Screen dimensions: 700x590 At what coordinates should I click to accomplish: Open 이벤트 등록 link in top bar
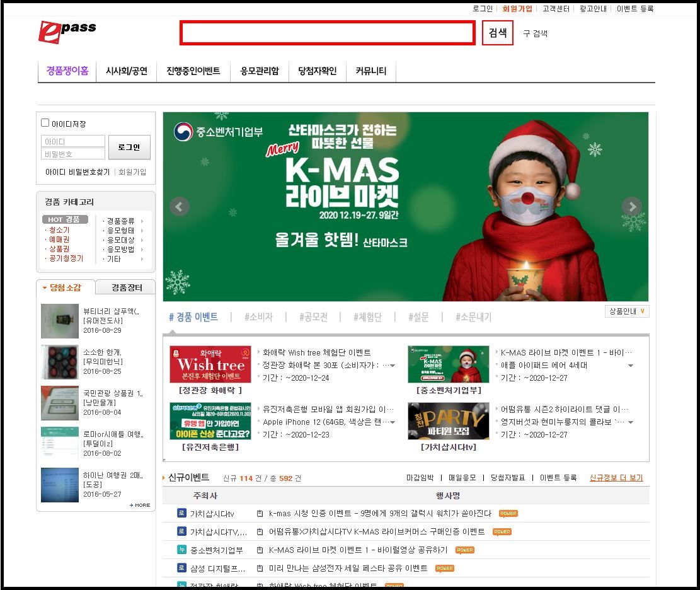(635, 8)
